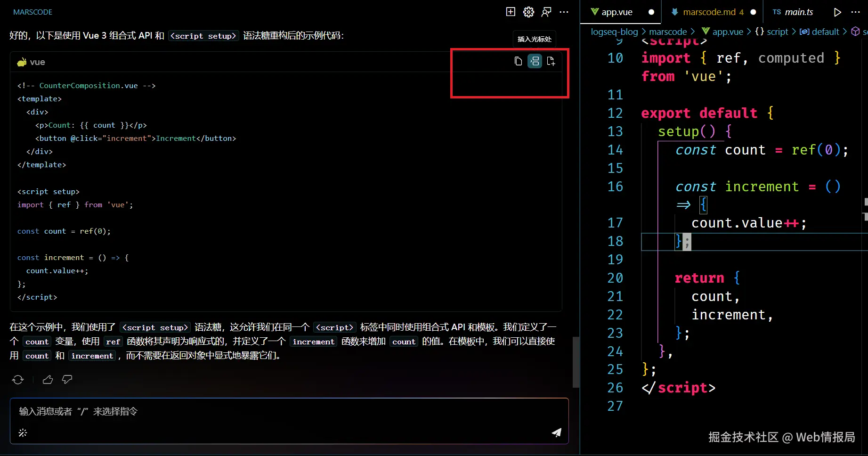Click '<template>' opening tag in chat code

(x=40, y=99)
